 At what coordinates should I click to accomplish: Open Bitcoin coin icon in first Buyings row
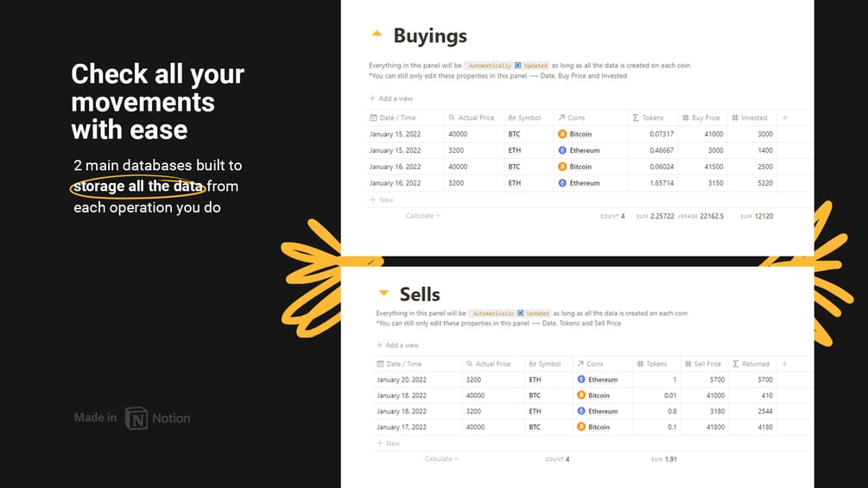pos(562,134)
